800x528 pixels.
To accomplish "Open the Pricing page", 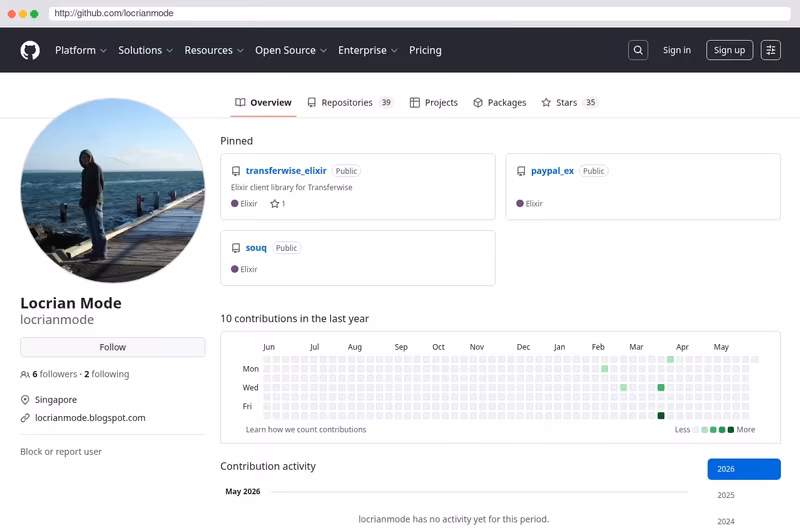I will click(425, 50).
